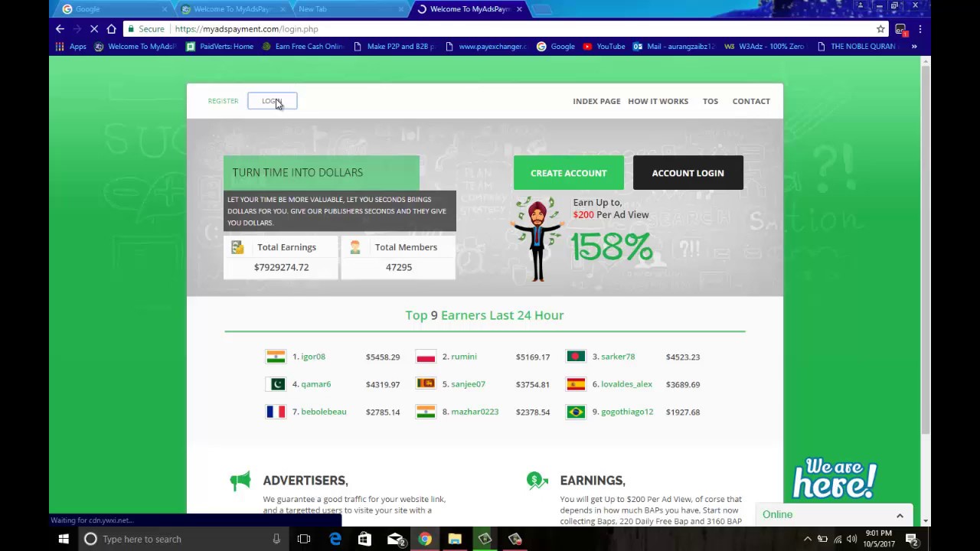Click the black ACCOUNT LOGIN button
This screenshot has height=551, width=980.
coord(688,173)
